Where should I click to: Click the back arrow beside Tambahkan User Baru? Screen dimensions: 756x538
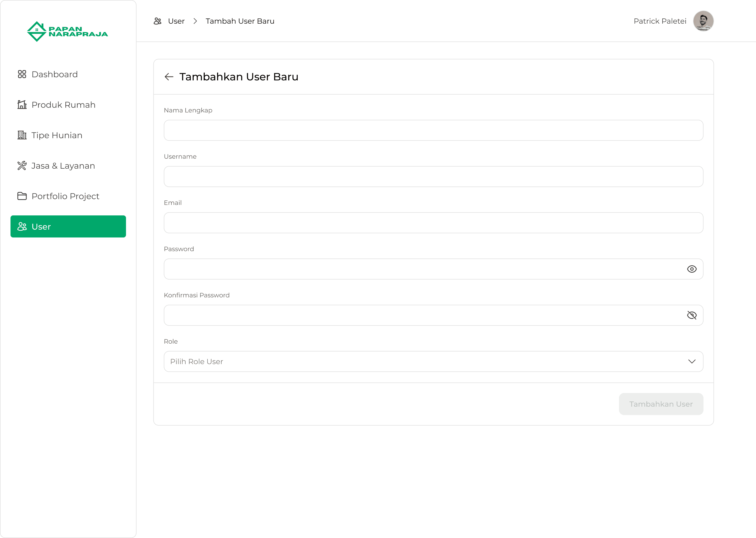169,77
